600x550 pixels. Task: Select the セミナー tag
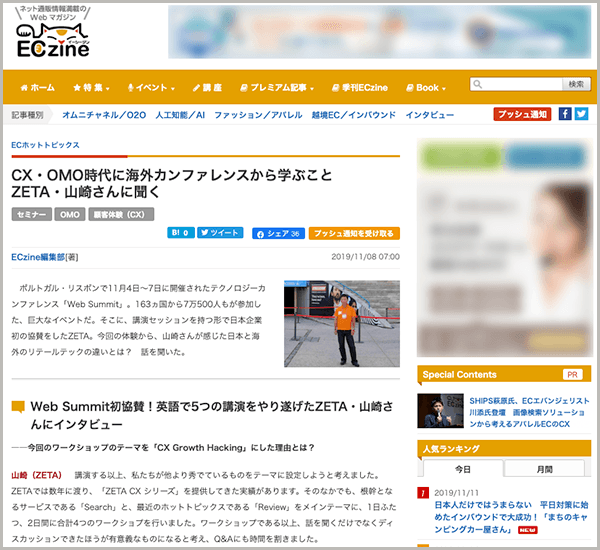(x=32, y=214)
